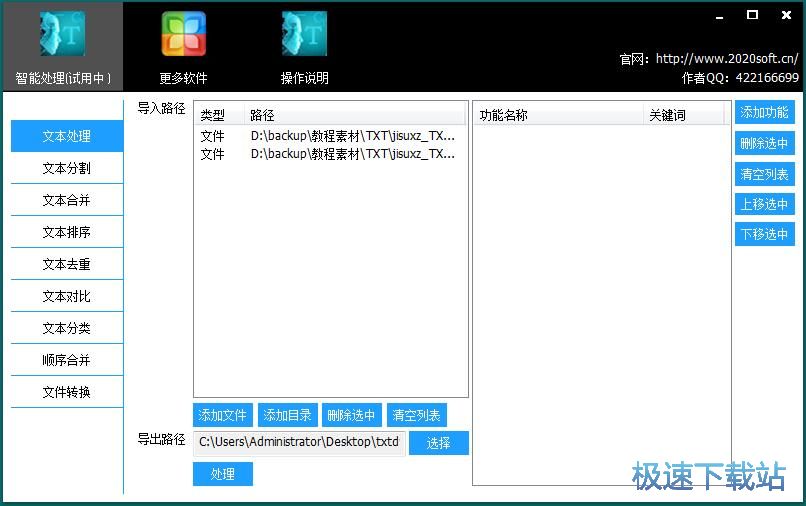Click 关键词 column header
The width and height of the screenshot is (806, 506).
[684, 115]
